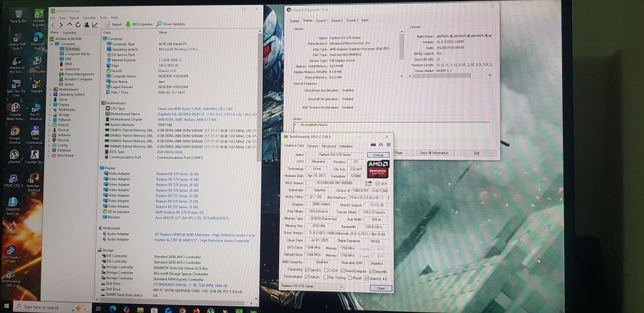
Task: Open DAEMON Tools Lite desktop icon
Action: [13, 206]
